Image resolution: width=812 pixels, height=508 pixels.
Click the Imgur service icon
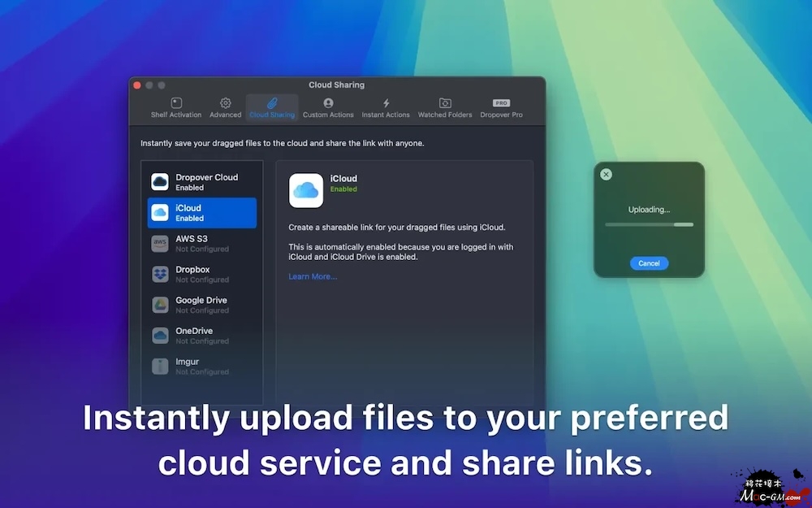tap(160, 367)
